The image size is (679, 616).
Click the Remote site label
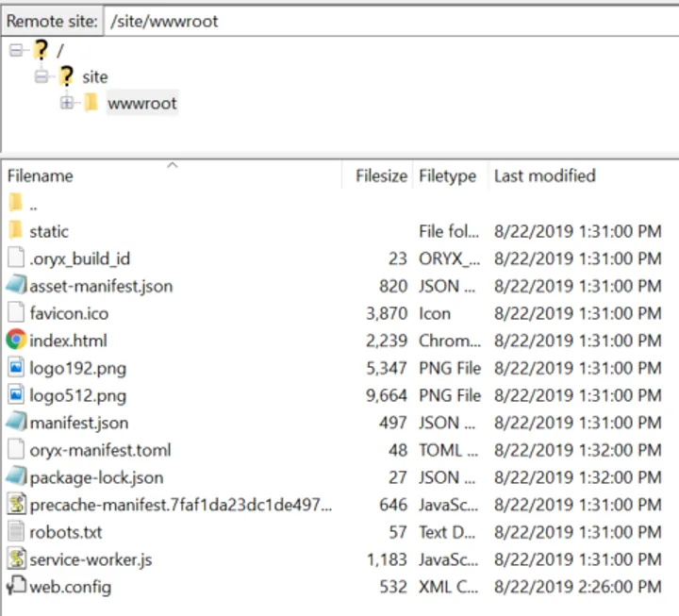tap(52, 21)
